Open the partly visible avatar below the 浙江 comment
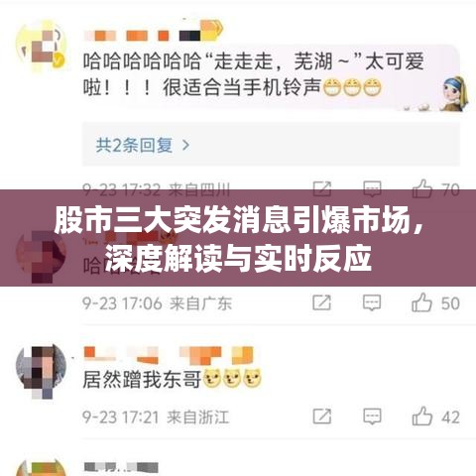This screenshot has width=476, height=476. point(41,467)
